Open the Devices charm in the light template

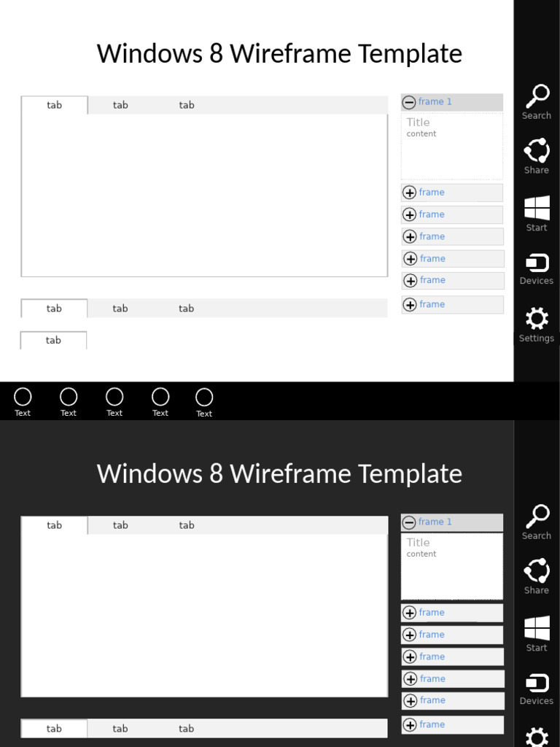tap(537, 268)
